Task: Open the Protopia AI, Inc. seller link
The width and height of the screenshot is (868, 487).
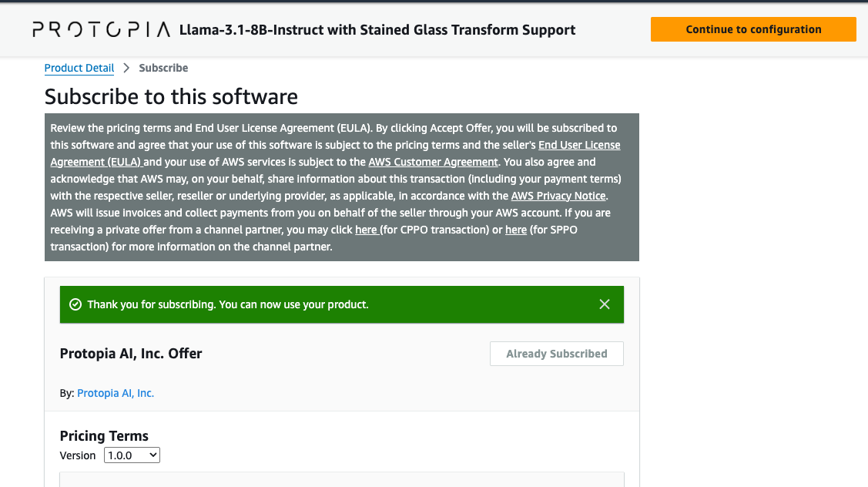Action: tap(116, 393)
